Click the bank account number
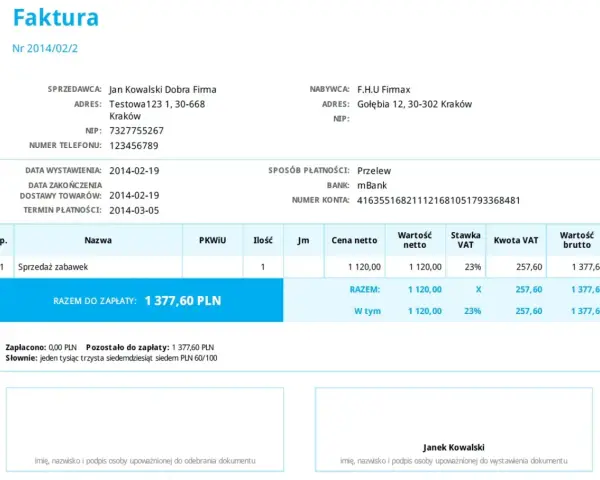The image size is (600, 480). [x=439, y=200]
